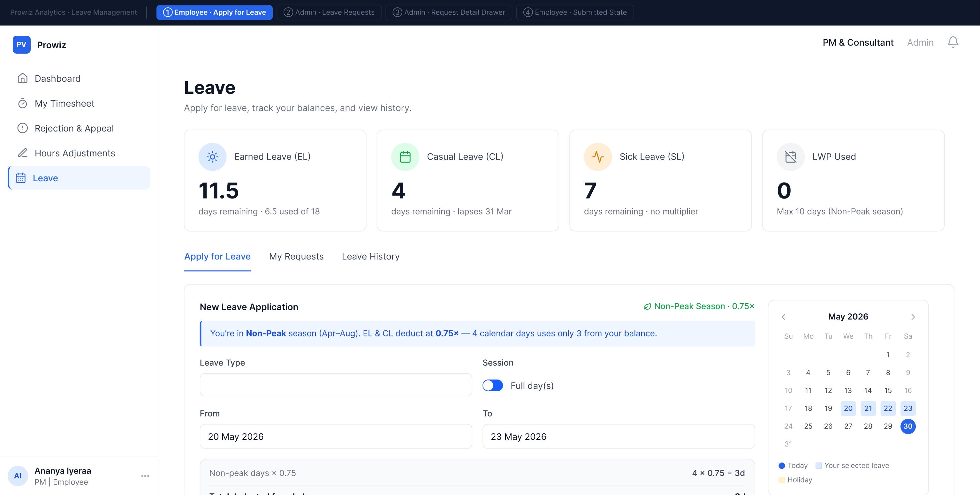Click the Rejection & Appeal alert icon
The width and height of the screenshot is (980, 495).
click(x=22, y=128)
